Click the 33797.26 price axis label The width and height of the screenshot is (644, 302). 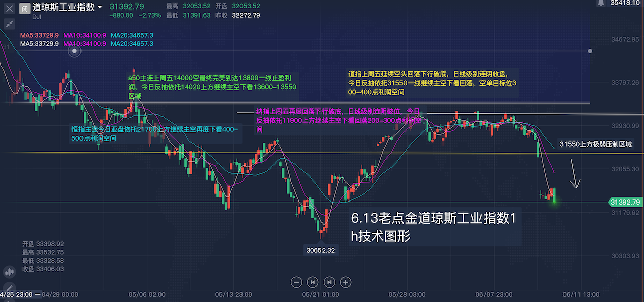point(625,82)
